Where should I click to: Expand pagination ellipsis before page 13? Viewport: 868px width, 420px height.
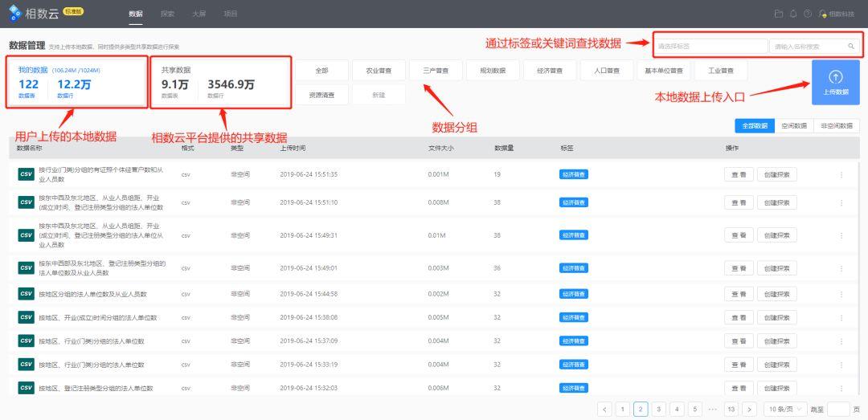click(x=712, y=410)
